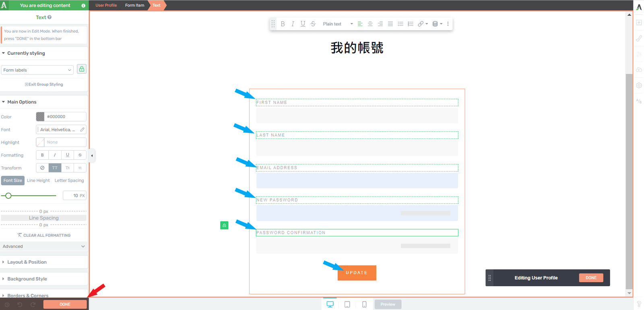The height and width of the screenshot is (310, 644).
Task: Click the green lock beside Form labels
Action: point(82,69)
